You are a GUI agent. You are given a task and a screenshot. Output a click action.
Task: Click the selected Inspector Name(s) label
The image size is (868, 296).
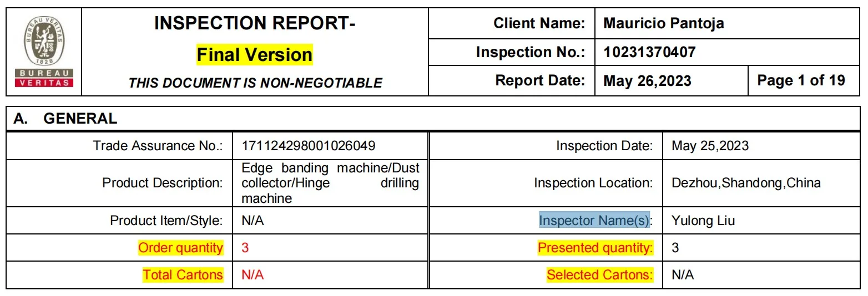pos(594,220)
